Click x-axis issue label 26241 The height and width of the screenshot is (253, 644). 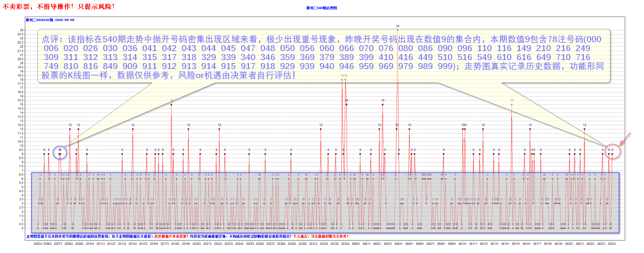612,244
